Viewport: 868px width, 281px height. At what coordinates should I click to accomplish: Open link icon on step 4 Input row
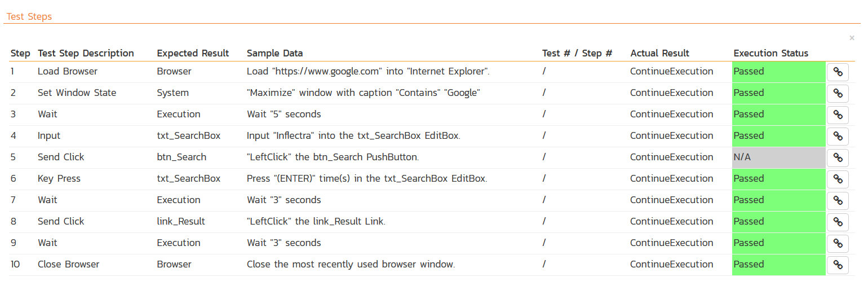pos(838,136)
